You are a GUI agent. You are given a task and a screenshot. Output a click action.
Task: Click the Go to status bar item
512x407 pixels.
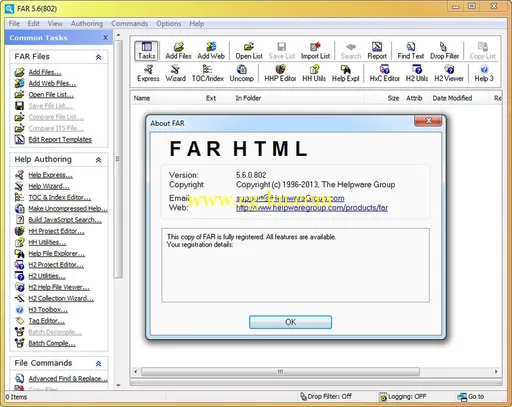click(x=471, y=396)
